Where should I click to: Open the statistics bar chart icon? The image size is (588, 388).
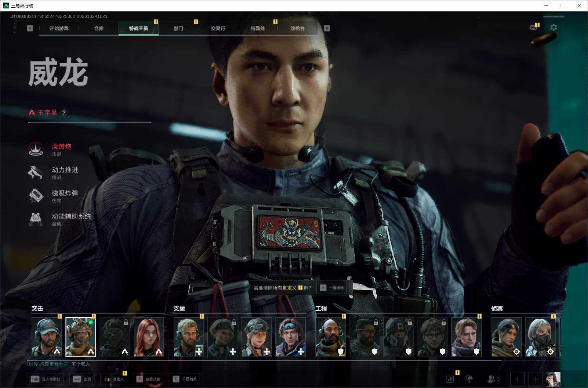(450, 379)
